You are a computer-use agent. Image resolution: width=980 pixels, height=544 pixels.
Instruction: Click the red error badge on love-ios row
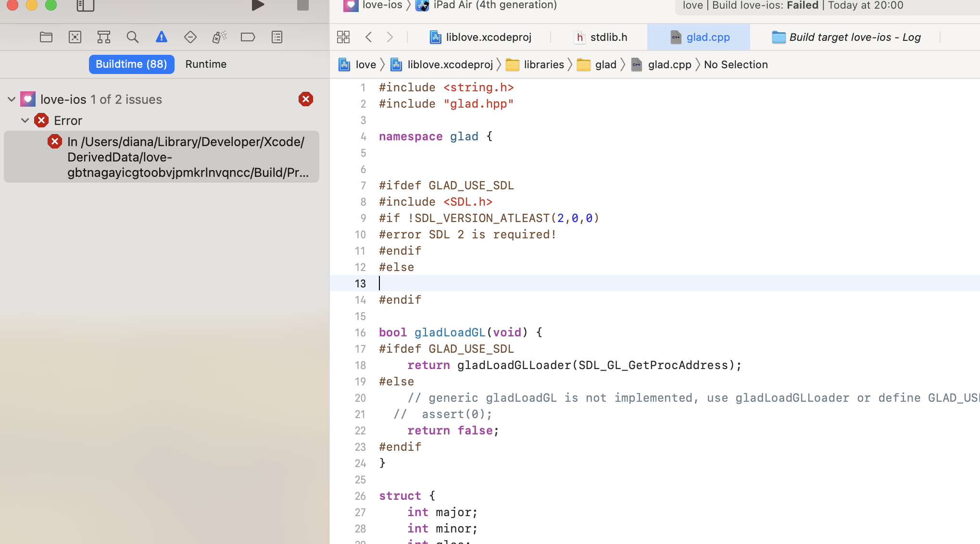click(306, 99)
